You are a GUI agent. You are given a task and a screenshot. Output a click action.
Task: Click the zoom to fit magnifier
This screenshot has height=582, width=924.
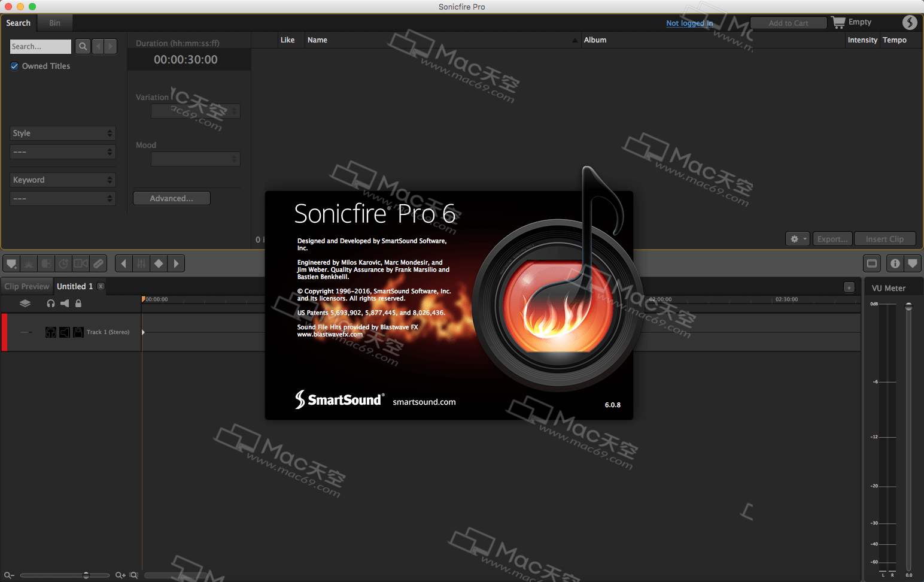coord(134,575)
